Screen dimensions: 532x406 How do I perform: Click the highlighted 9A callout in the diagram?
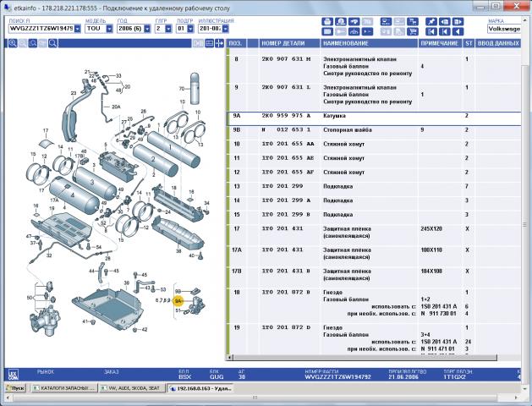[x=178, y=301]
